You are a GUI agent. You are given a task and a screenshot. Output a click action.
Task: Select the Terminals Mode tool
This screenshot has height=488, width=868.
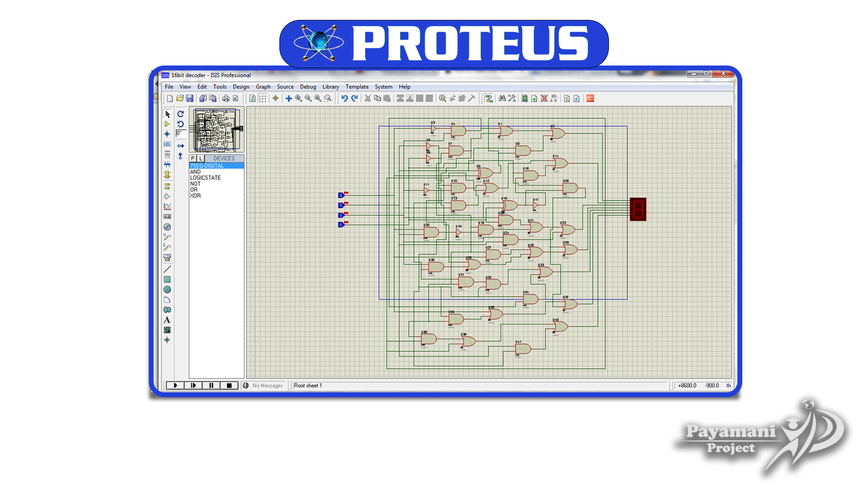[x=167, y=186]
